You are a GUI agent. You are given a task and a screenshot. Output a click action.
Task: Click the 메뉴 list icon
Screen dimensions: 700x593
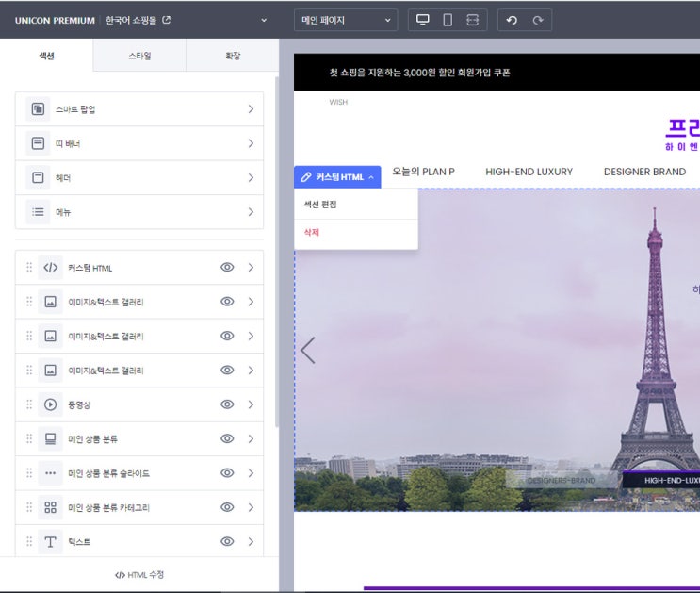pyautogui.click(x=38, y=212)
